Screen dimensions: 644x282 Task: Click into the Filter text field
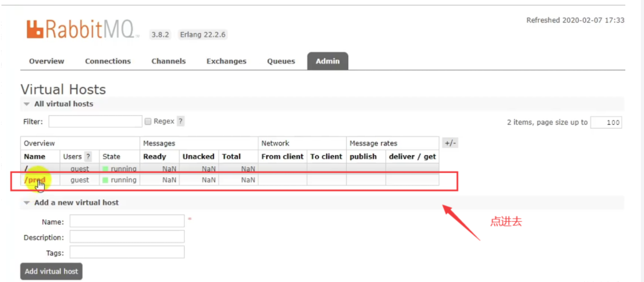(x=95, y=122)
